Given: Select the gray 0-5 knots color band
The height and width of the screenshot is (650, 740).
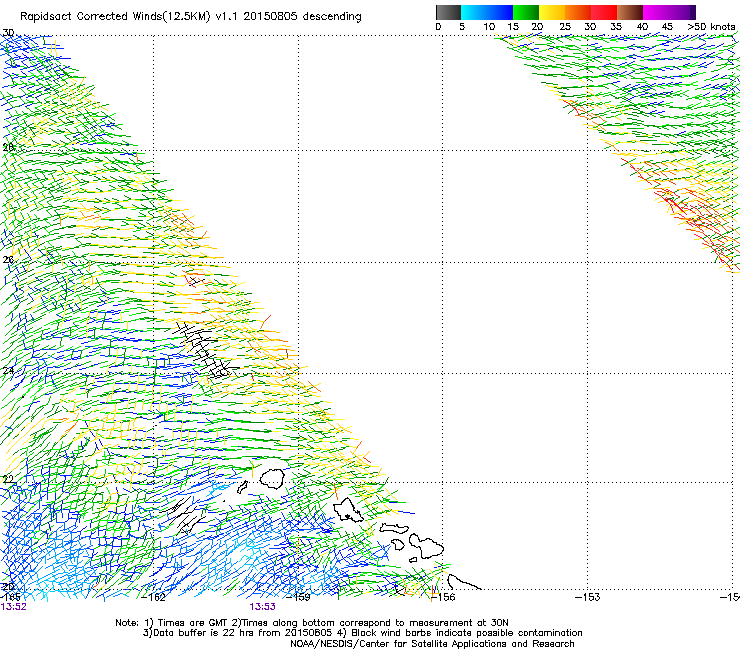Looking at the screenshot, I should [448, 12].
